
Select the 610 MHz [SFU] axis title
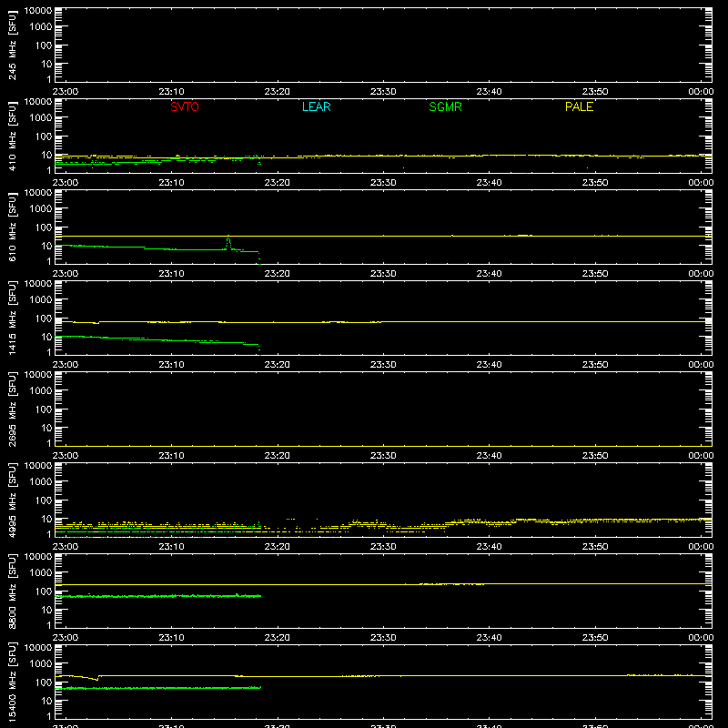pyautogui.click(x=13, y=227)
